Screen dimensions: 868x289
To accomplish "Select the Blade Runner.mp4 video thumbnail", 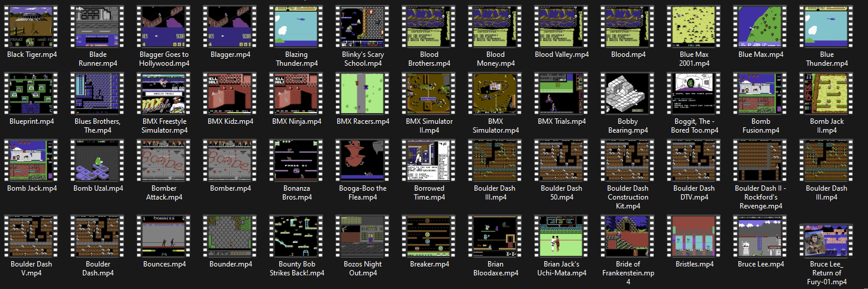I will 98,26.
